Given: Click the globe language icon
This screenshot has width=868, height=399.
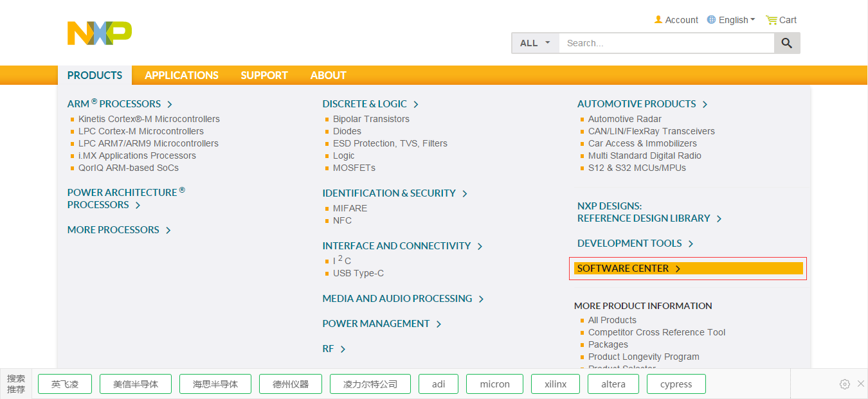Looking at the screenshot, I should (711, 20).
